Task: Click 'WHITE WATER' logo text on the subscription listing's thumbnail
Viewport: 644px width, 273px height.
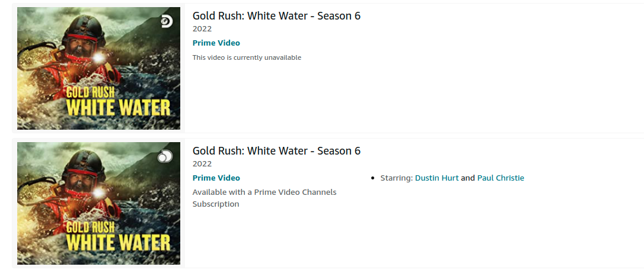Action: (118, 243)
